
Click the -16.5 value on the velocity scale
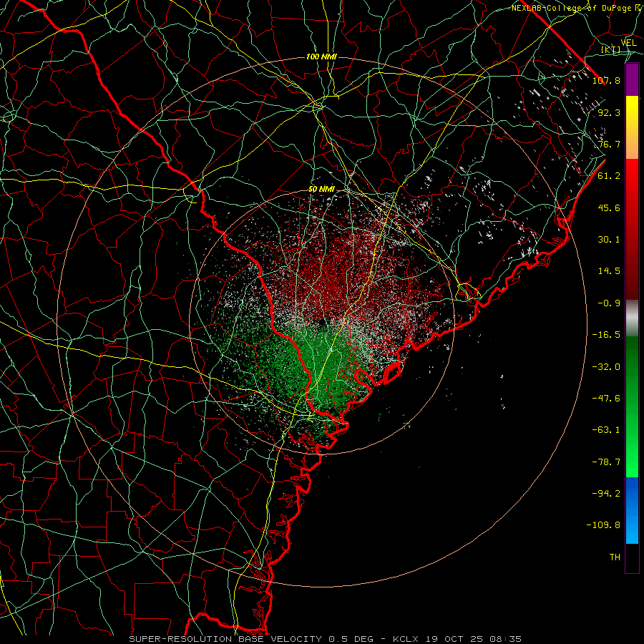click(606, 335)
